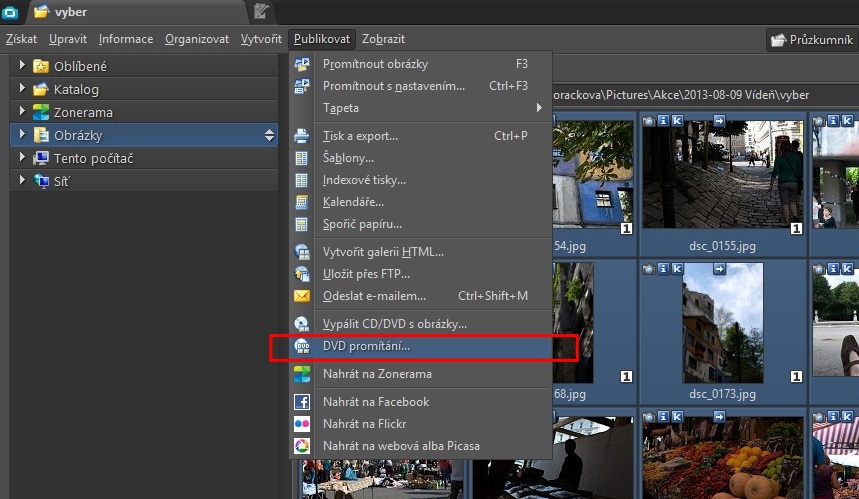This screenshot has width=859, height=499.
Task: Choose Tisk a export menu entry
Action: [x=420, y=136]
